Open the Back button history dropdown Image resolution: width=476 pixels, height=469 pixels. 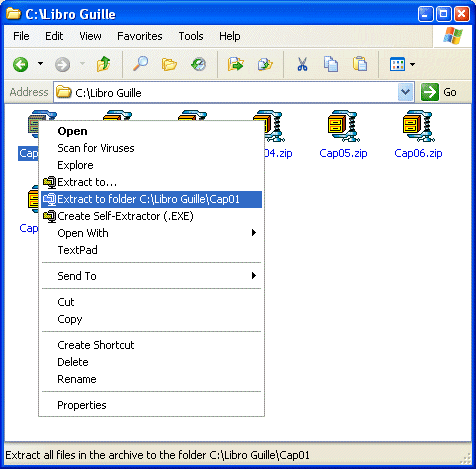[x=40, y=63]
